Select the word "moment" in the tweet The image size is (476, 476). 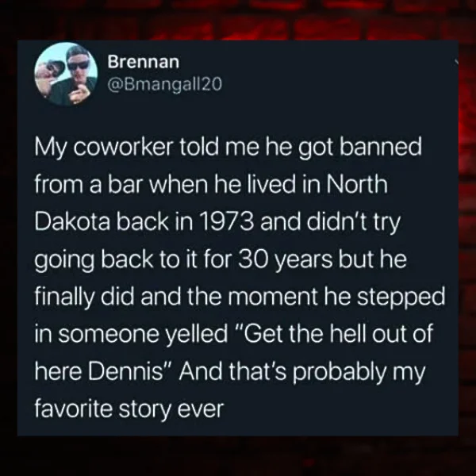click(272, 297)
